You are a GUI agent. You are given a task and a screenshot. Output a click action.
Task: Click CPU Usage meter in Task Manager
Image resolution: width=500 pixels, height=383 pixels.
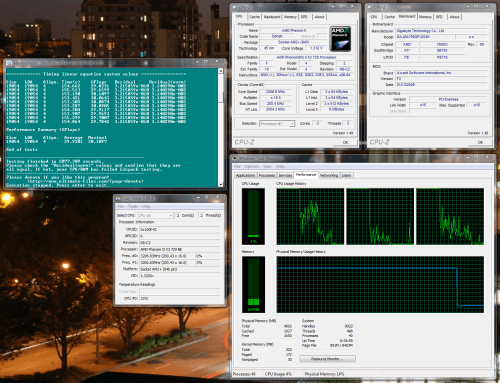click(253, 216)
